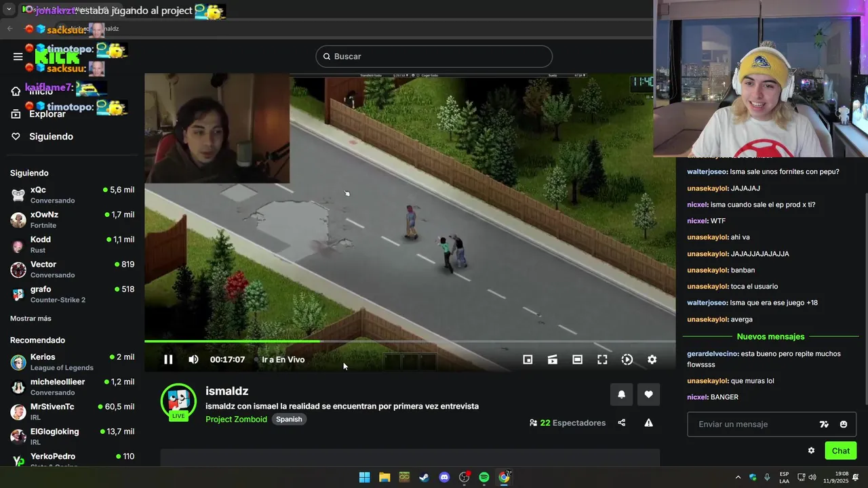Open micheleollieer recommended channel

pos(72,387)
